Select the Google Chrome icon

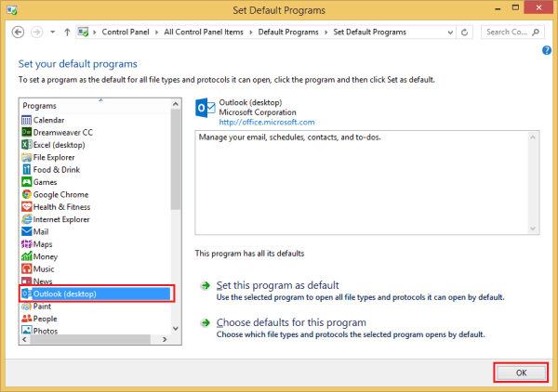(x=26, y=194)
